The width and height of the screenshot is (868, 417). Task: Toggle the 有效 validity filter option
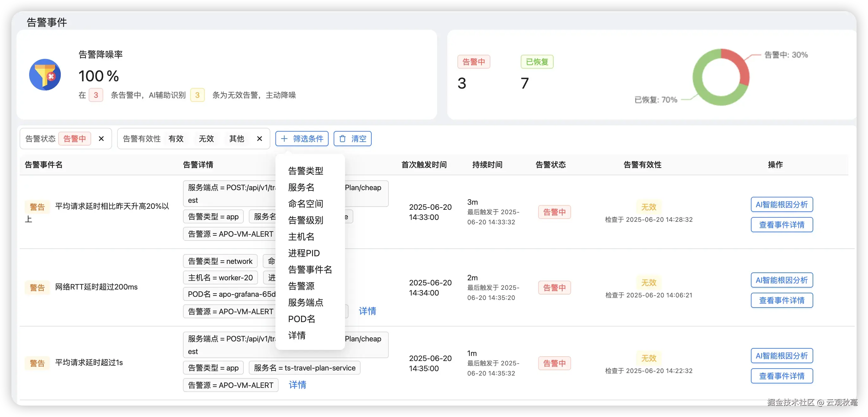(176, 139)
